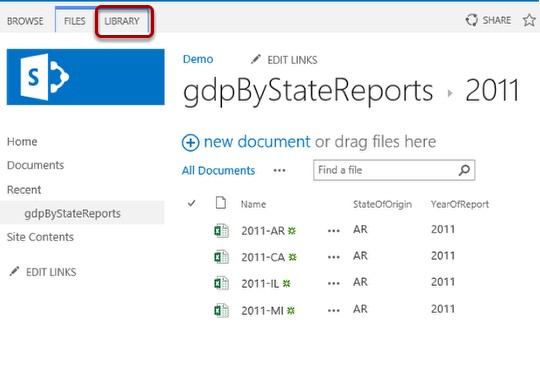
Task: Click Recent in the left navigation
Action: coord(24,190)
